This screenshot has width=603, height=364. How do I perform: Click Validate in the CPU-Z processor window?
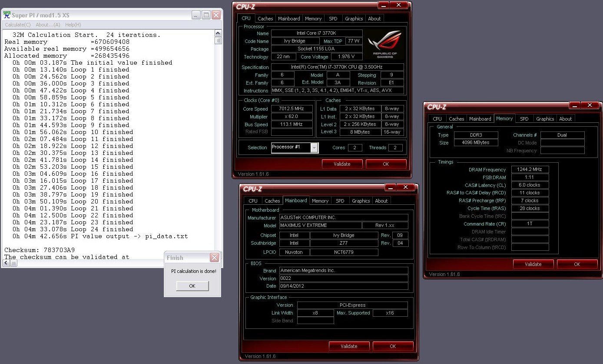(x=342, y=164)
